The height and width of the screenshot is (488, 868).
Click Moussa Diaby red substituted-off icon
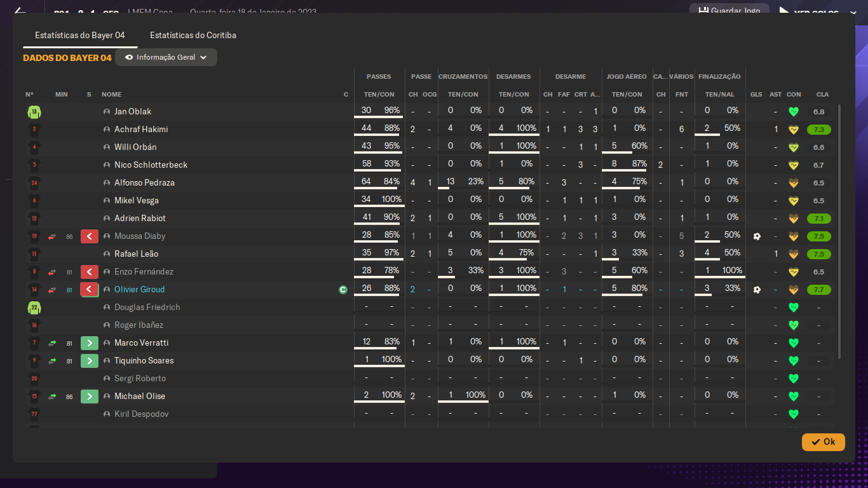(90, 236)
